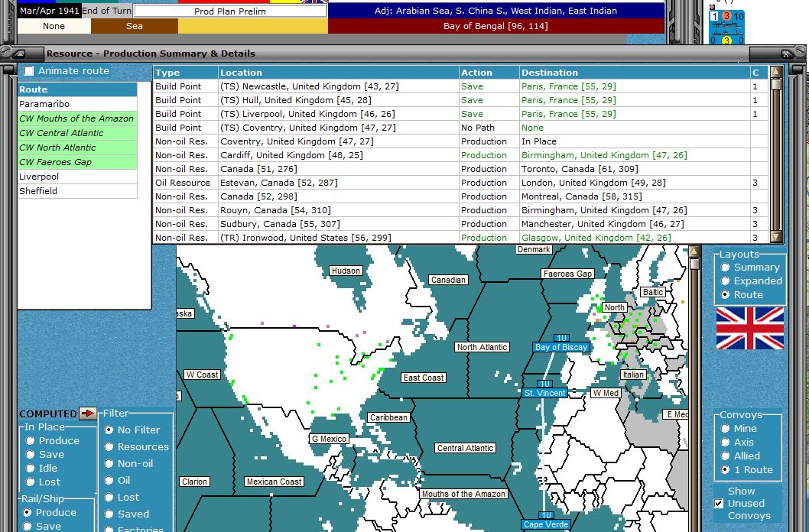Screen dimensions: 809x532
Task: Select Liverpool in the route list
Action: (x=77, y=177)
